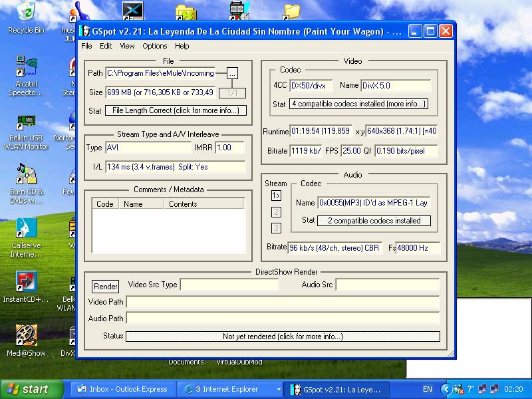
Task: Click the x:y field showing 640x368
Action: pos(402,131)
